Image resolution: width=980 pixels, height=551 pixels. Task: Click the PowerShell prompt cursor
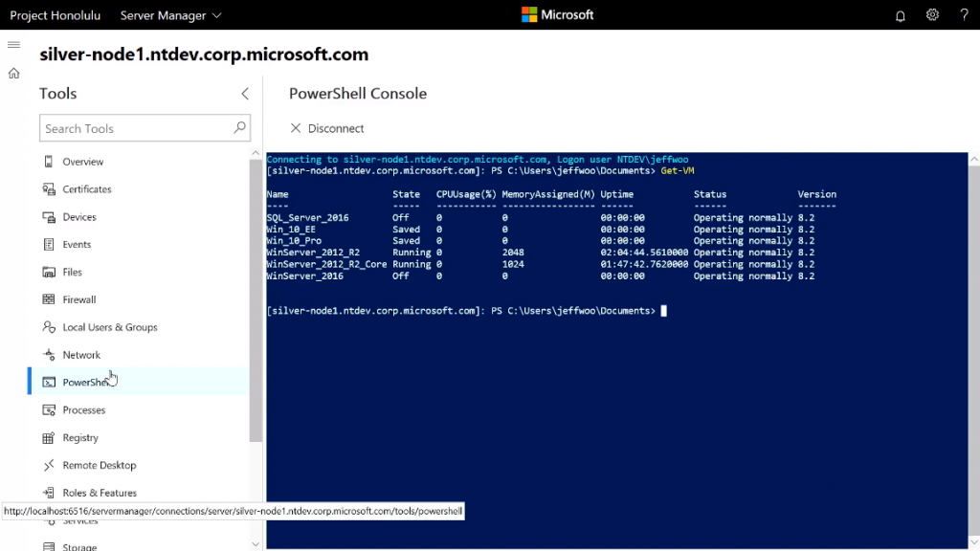click(x=664, y=311)
